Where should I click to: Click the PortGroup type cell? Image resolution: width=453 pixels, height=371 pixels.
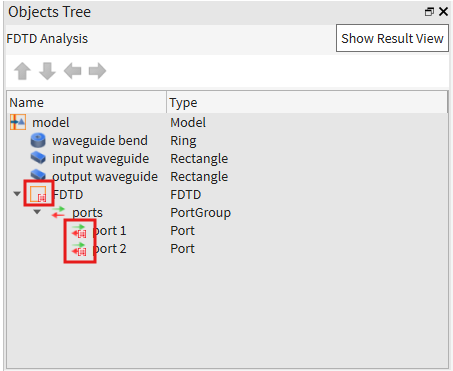(x=200, y=213)
